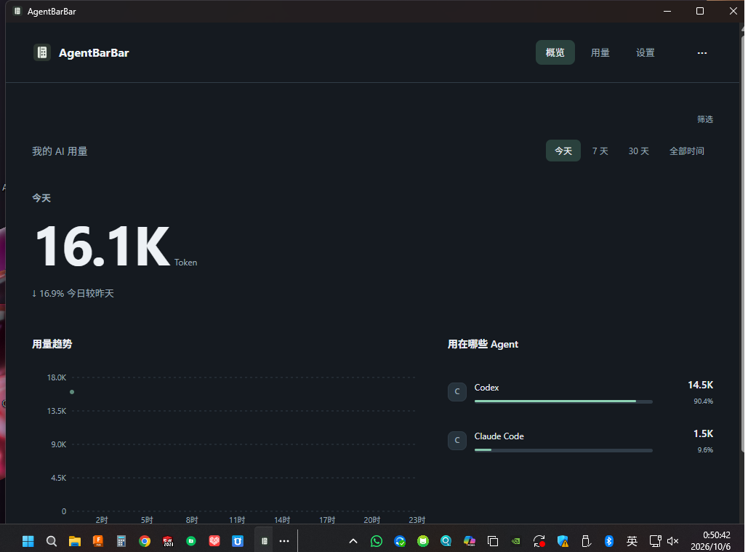Open the Calculator taskbar icon
The width and height of the screenshot is (756, 552).
pyautogui.click(x=121, y=541)
